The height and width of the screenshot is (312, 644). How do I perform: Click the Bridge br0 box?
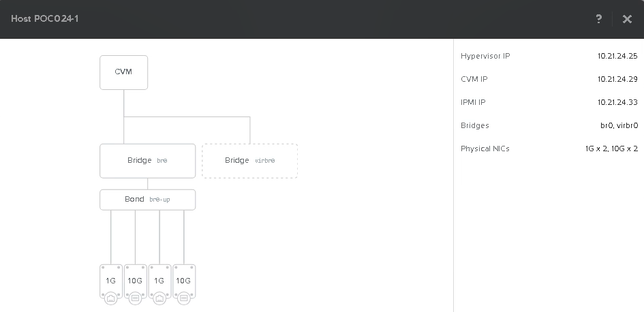coord(147,161)
